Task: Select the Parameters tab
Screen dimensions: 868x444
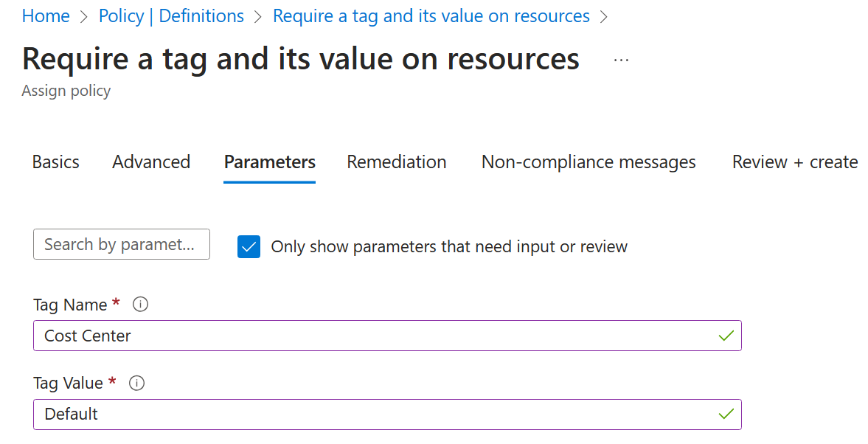Action: point(269,162)
